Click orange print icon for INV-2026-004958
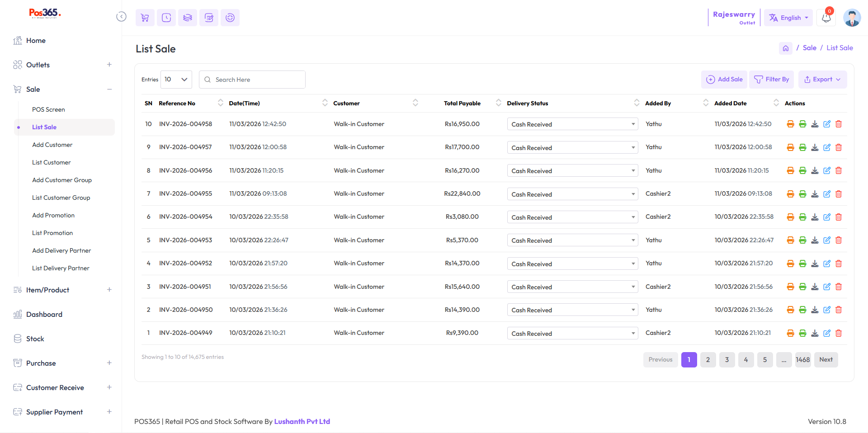 pyautogui.click(x=790, y=124)
